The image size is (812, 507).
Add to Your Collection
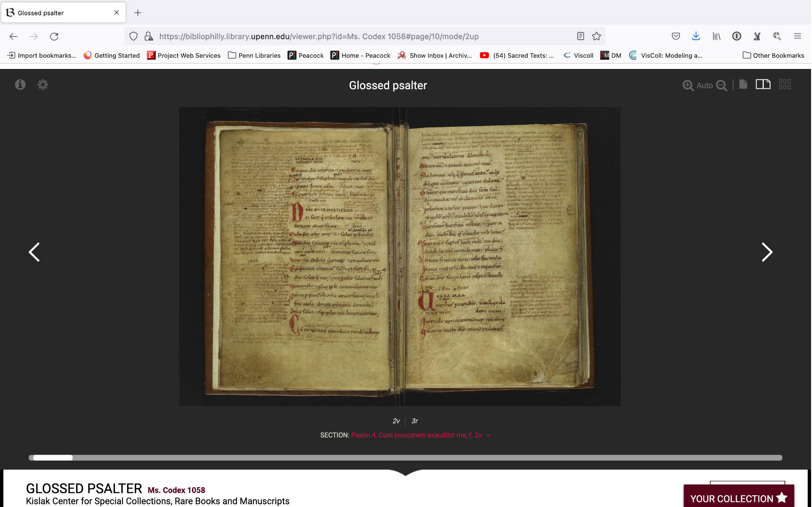coord(739,497)
